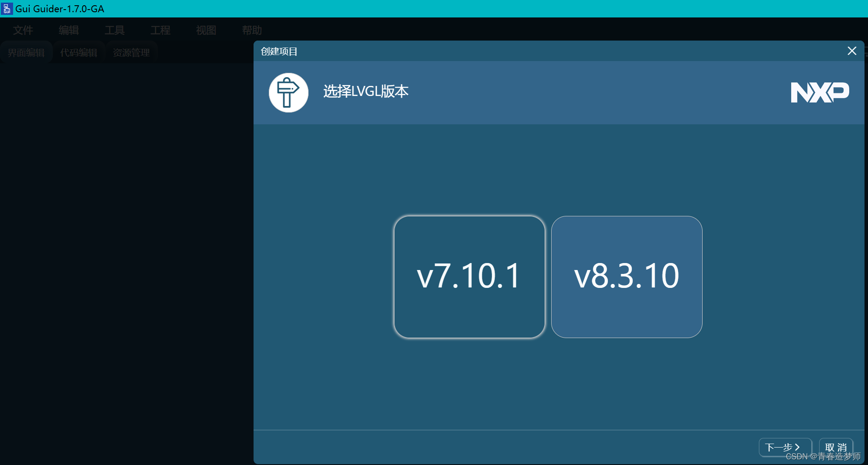
Task: Select the v8.3.10 LVGL version card
Action: pyautogui.click(x=627, y=277)
